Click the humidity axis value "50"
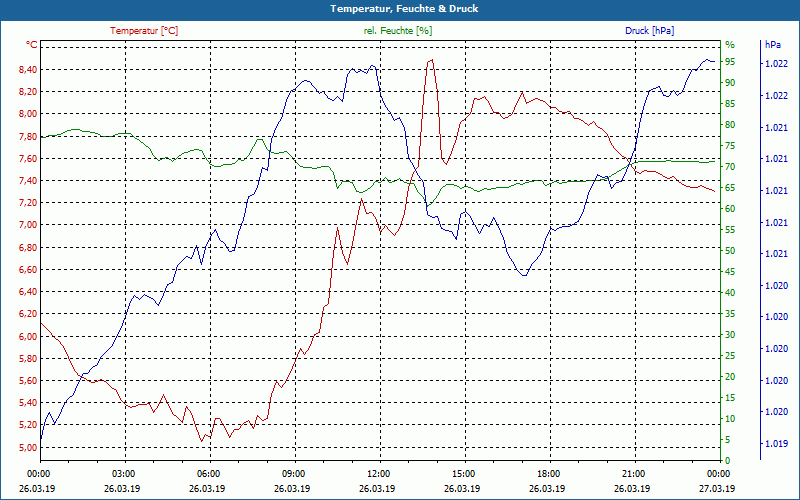This screenshot has height=500, width=800. [x=730, y=251]
